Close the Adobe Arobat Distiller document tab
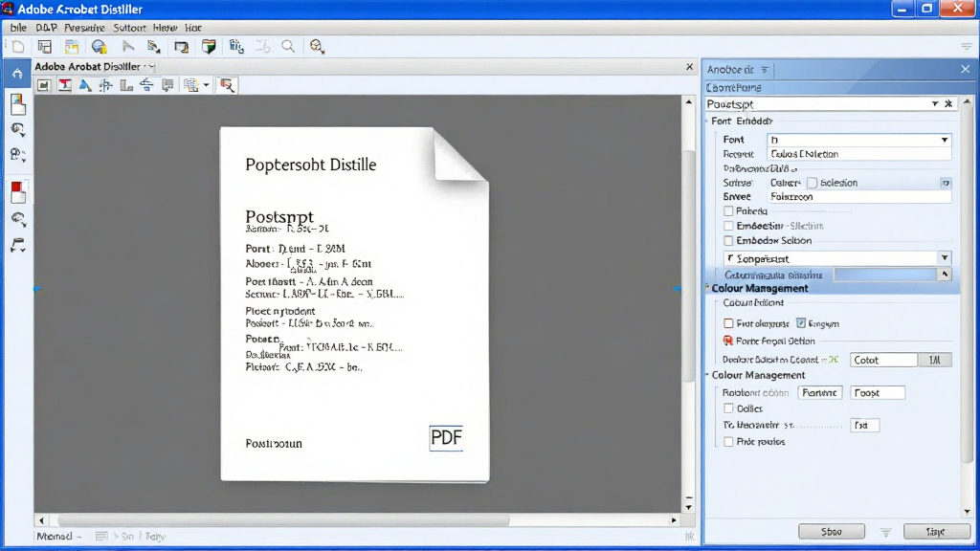Image resolution: width=980 pixels, height=551 pixels. point(689,67)
